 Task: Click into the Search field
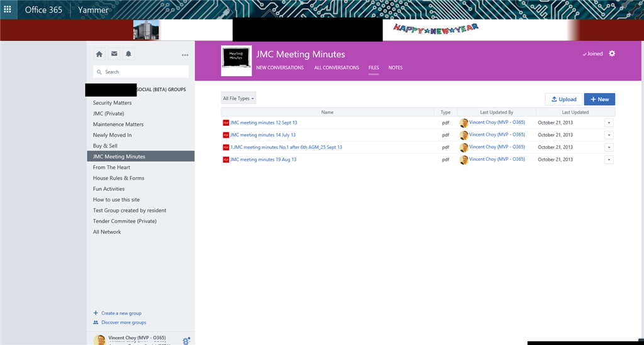click(x=141, y=72)
